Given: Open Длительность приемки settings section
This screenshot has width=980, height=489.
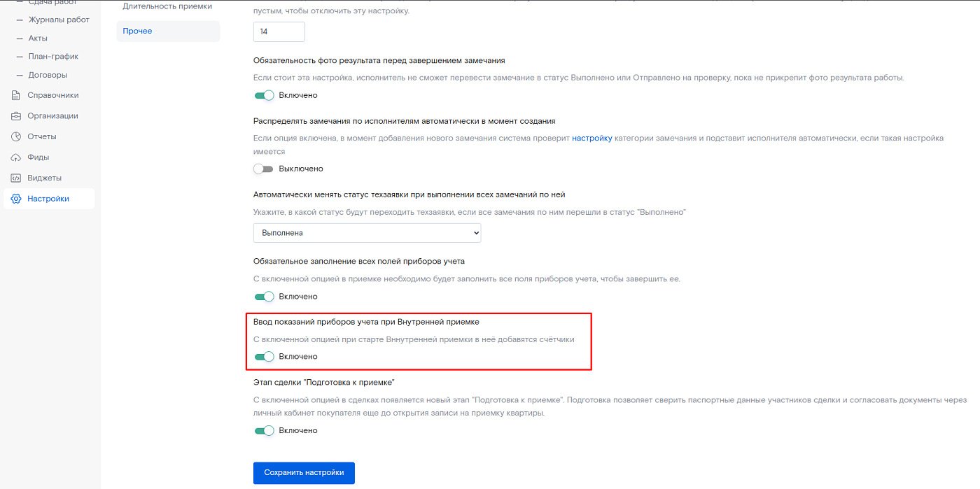Looking at the screenshot, I should [167, 6].
